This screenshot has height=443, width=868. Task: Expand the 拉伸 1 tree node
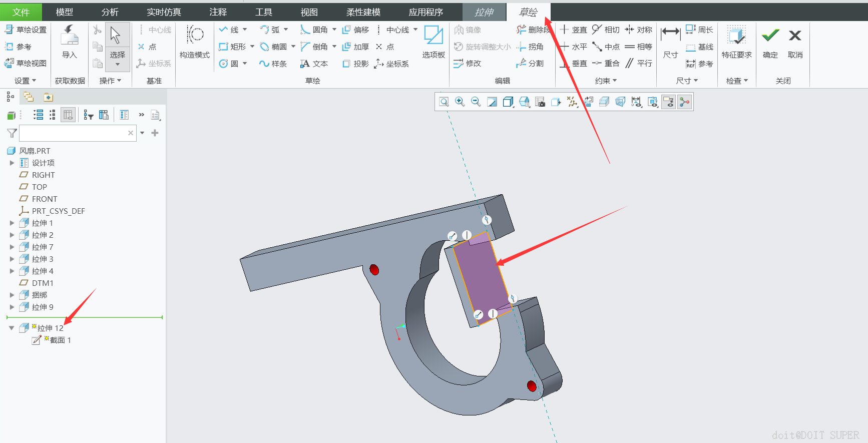point(12,223)
